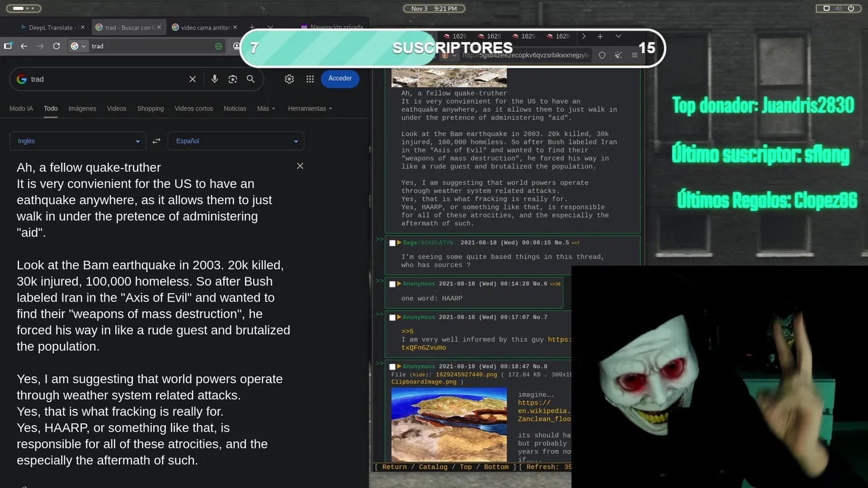Image resolution: width=868 pixels, height=488 pixels.
Task: Click the green globe icon in address bar
Action: [218, 46]
